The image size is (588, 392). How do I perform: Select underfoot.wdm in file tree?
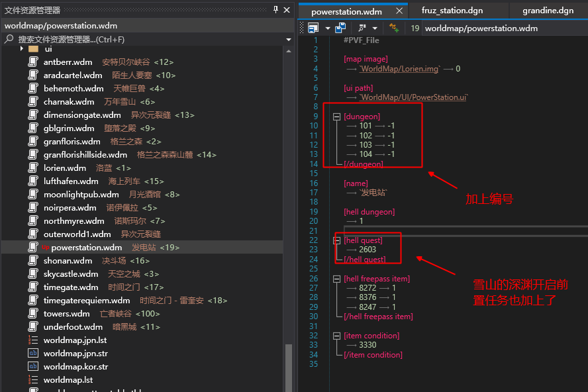click(x=142, y=326)
